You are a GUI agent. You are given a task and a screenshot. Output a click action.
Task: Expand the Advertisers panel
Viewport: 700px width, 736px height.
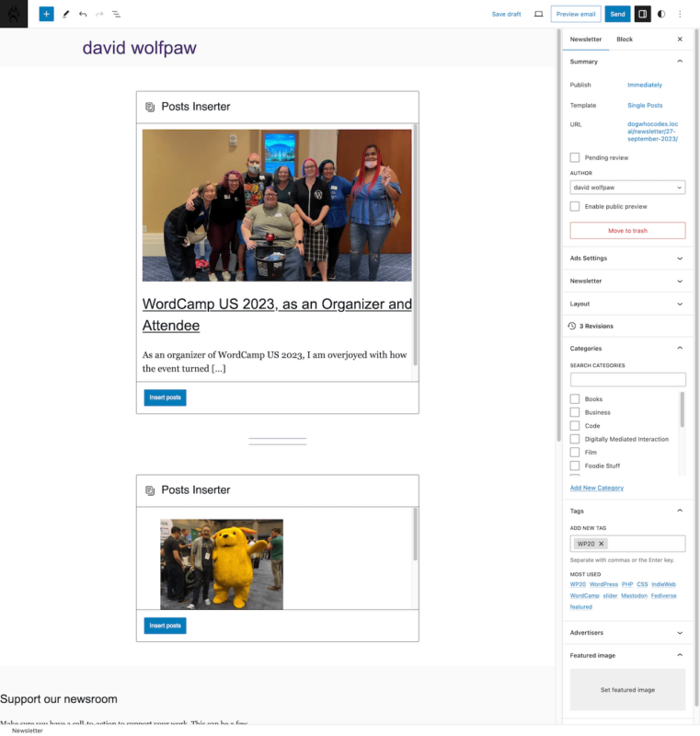pos(627,633)
